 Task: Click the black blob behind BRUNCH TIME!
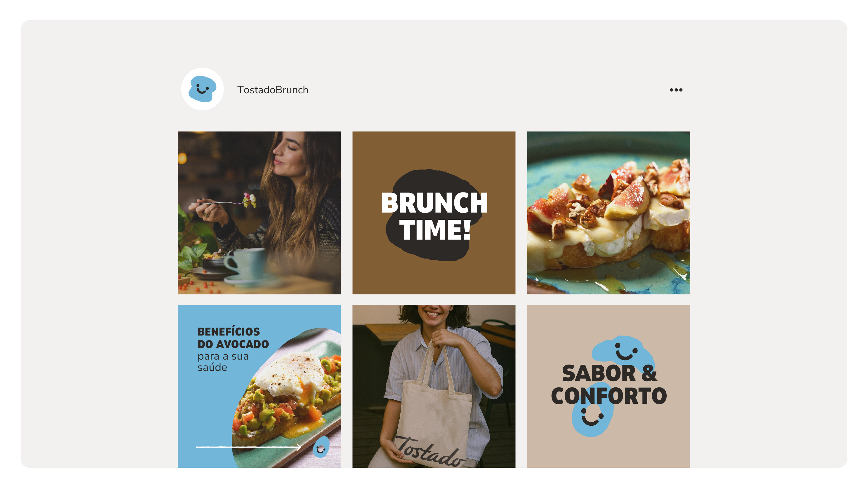click(434, 215)
